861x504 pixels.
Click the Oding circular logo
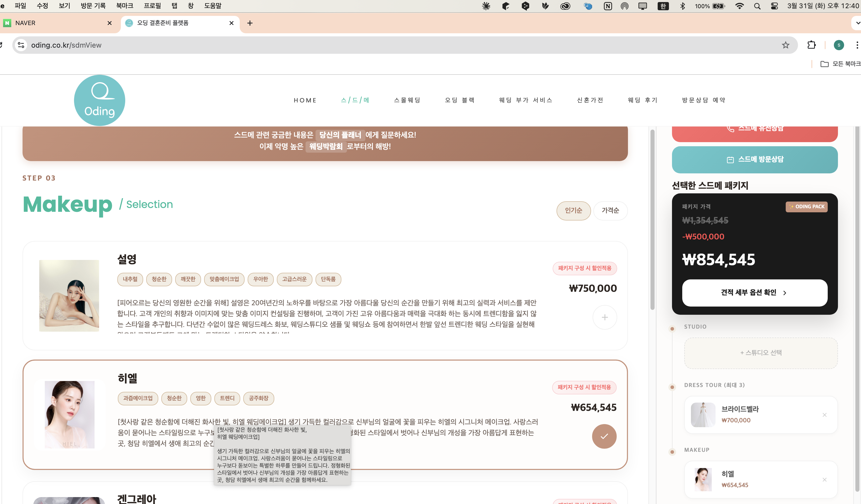click(99, 100)
